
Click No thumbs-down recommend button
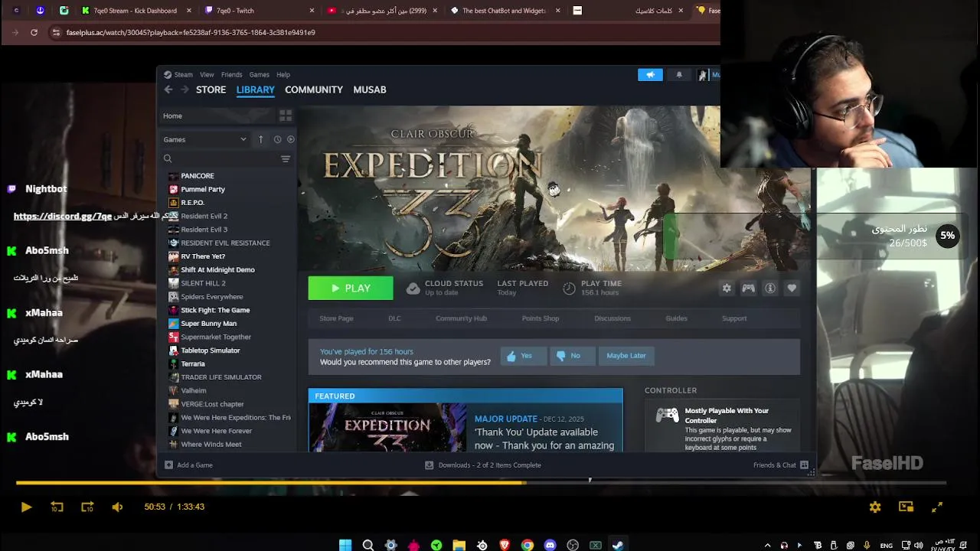click(572, 356)
